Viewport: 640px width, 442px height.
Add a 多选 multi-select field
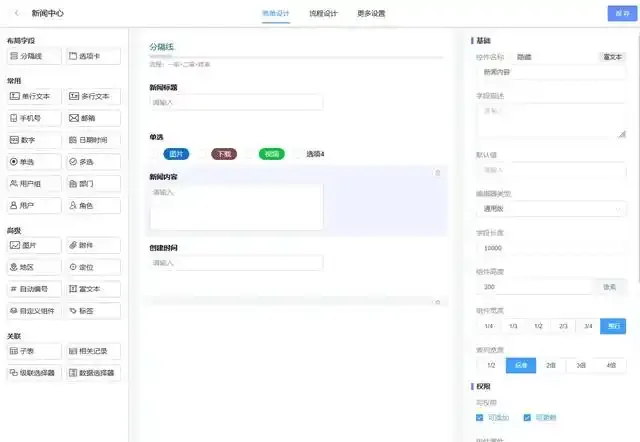tap(93, 162)
